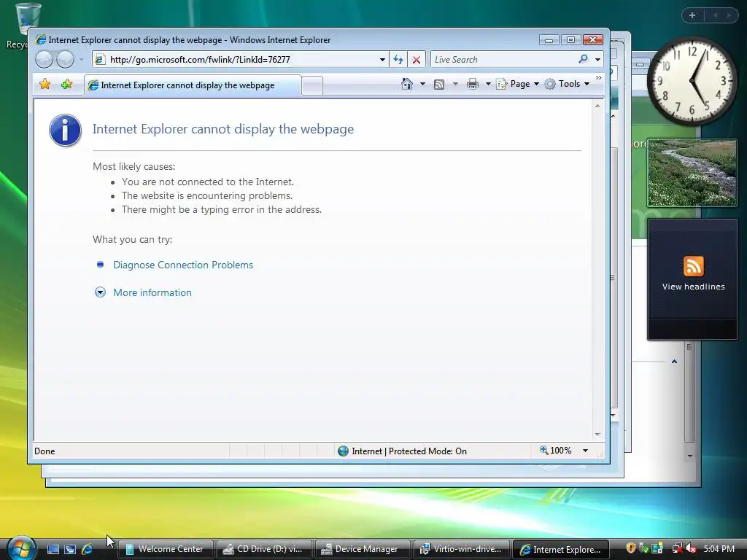Click the 100% zoom level button

coord(555,451)
